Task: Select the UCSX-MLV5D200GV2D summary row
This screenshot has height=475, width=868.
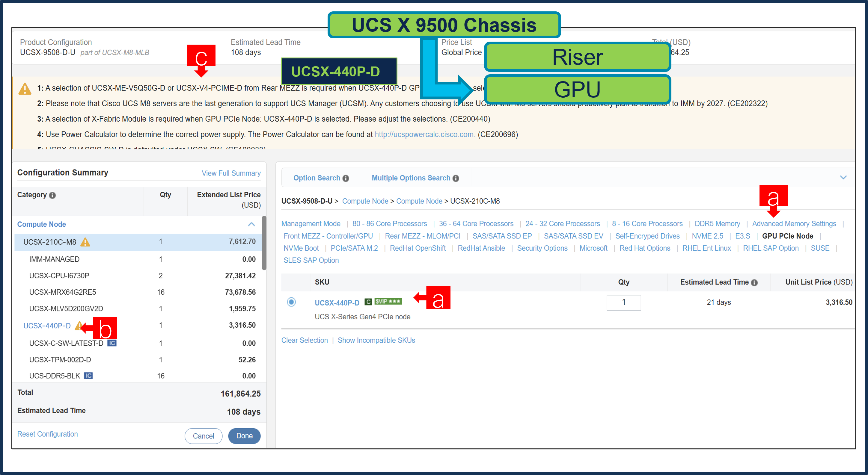Action: [x=138, y=309]
